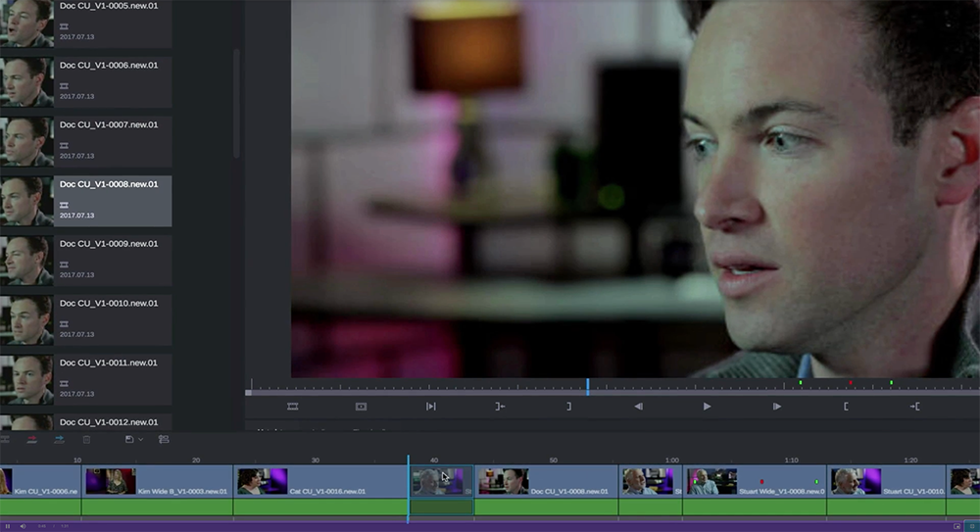Set mark in with left bracket icon

click(847, 407)
